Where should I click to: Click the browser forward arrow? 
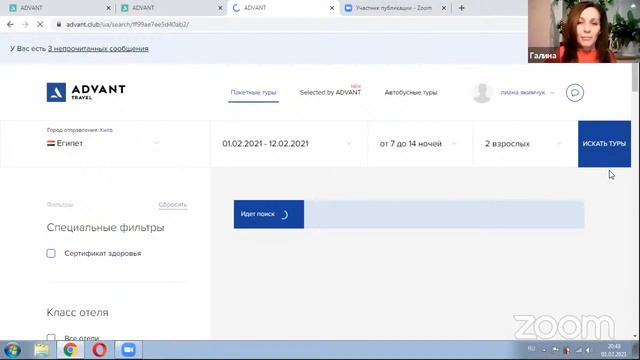[25, 24]
